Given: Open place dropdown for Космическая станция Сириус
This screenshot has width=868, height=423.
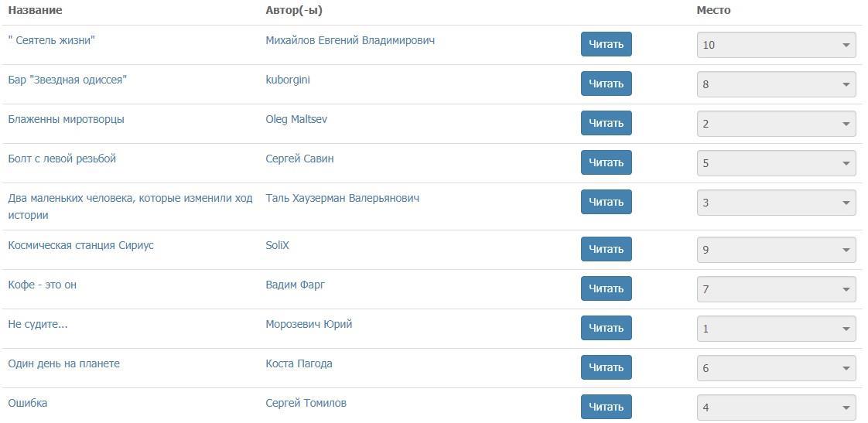Looking at the screenshot, I should (776, 250).
